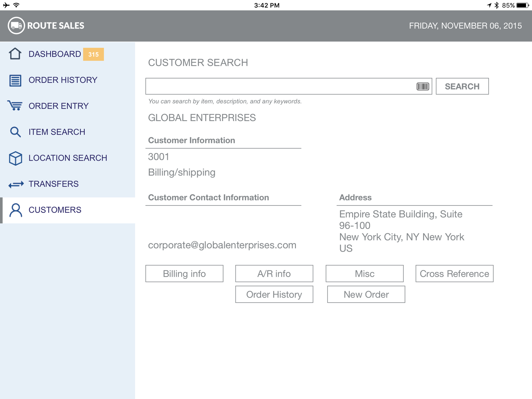Tap the Wi-Fi status icon
This screenshot has height=399, width=532.
(x=16, y=5)
